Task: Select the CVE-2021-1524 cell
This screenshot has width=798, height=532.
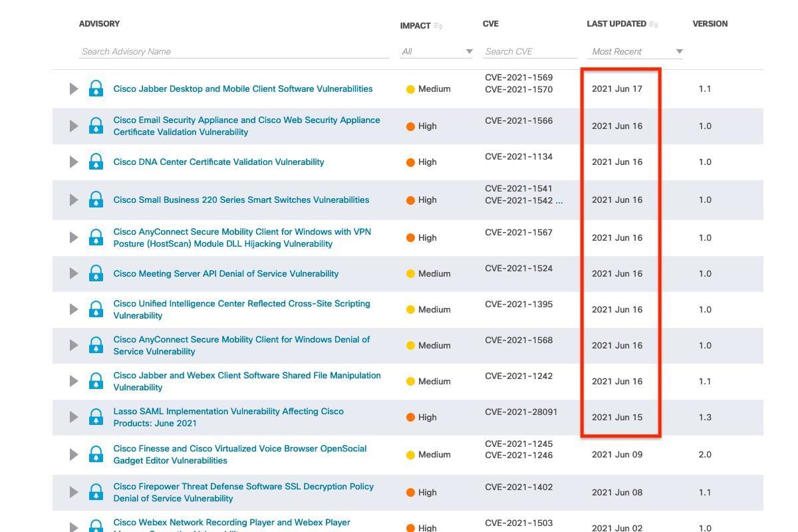Action: pos(519,268)
